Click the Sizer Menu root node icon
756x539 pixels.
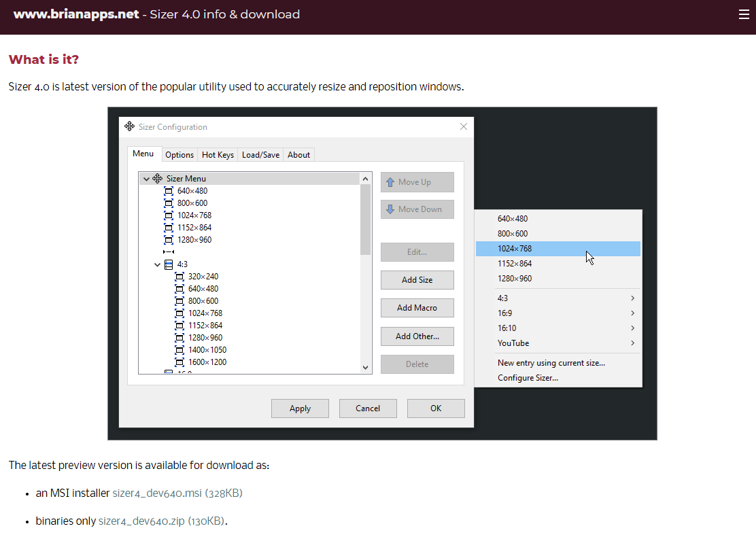[158, 178]
